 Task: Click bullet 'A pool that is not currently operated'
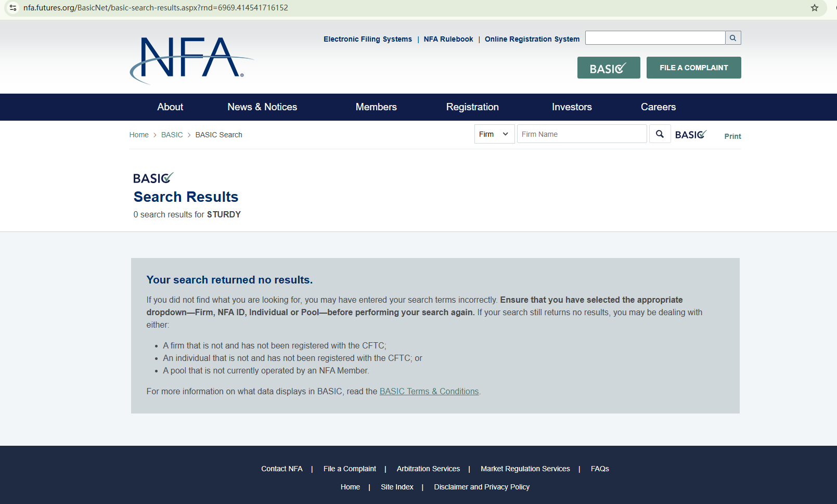tap(266, 370)
